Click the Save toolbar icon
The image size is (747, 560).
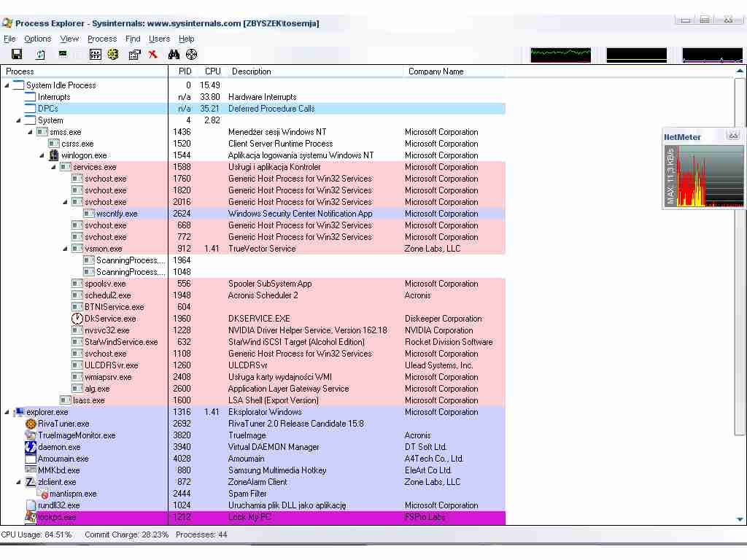coord(17,54)
